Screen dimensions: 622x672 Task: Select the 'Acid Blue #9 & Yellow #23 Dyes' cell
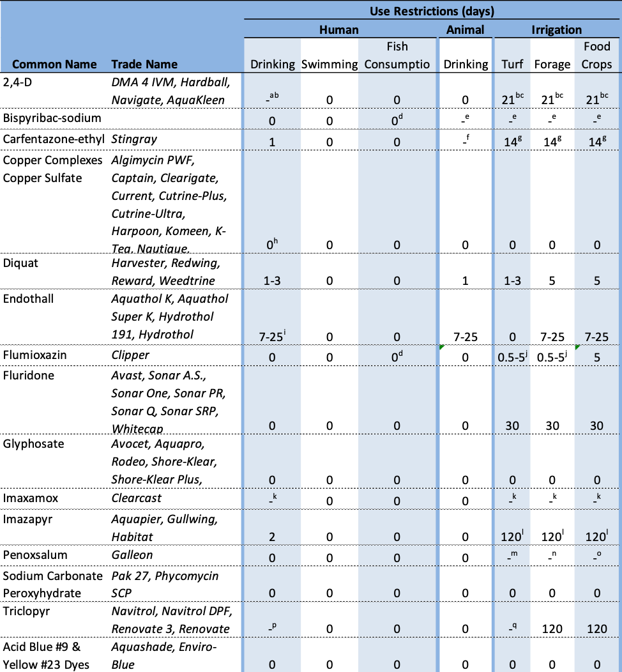[x=46, y=656]
